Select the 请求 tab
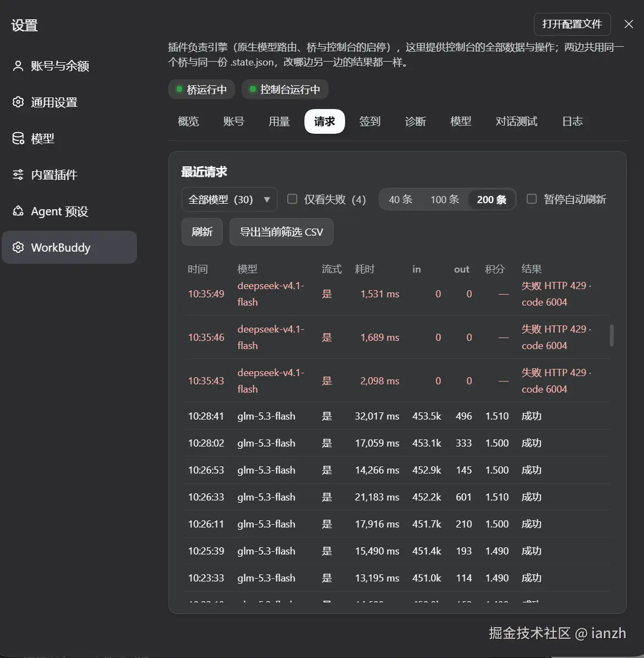 click(x=325, y=121)
